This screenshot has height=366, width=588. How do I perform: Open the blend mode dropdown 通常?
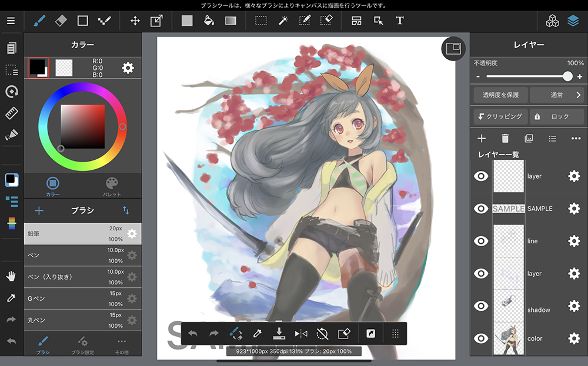tap(557, 95)
